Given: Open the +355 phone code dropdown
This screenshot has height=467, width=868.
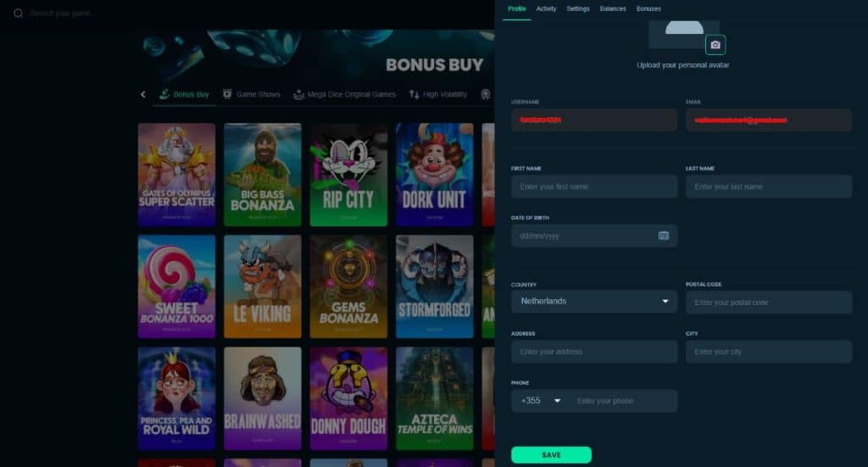Looking at the screenshot, I should click(x=541, y=401).
